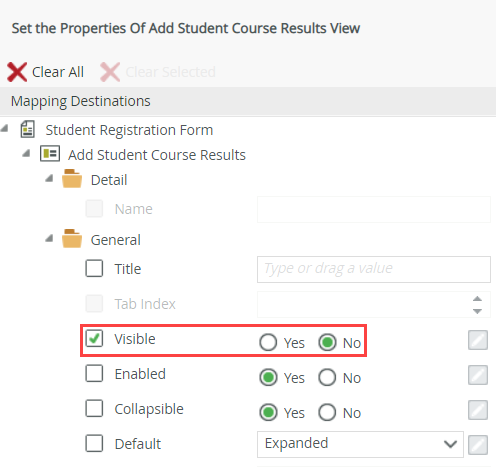Select Yes radio for Visible
496x467 pixels.
coord(268,342)
